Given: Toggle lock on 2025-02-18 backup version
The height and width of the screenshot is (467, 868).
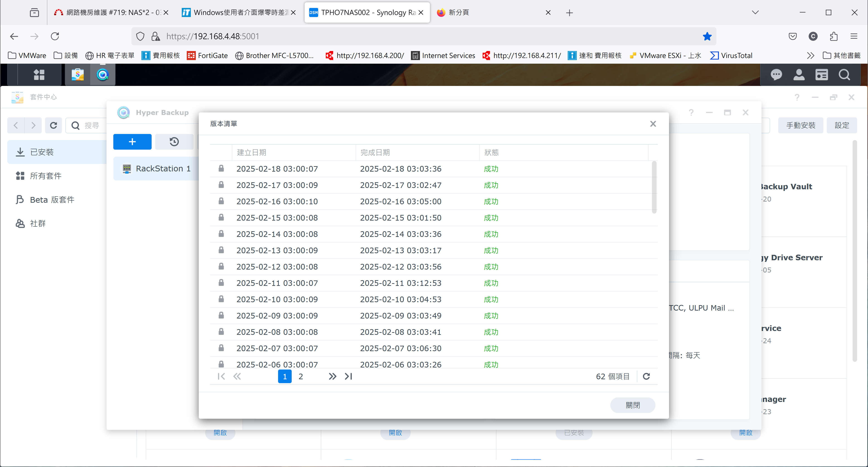Looking at the screenshot, I should [221, 168].
